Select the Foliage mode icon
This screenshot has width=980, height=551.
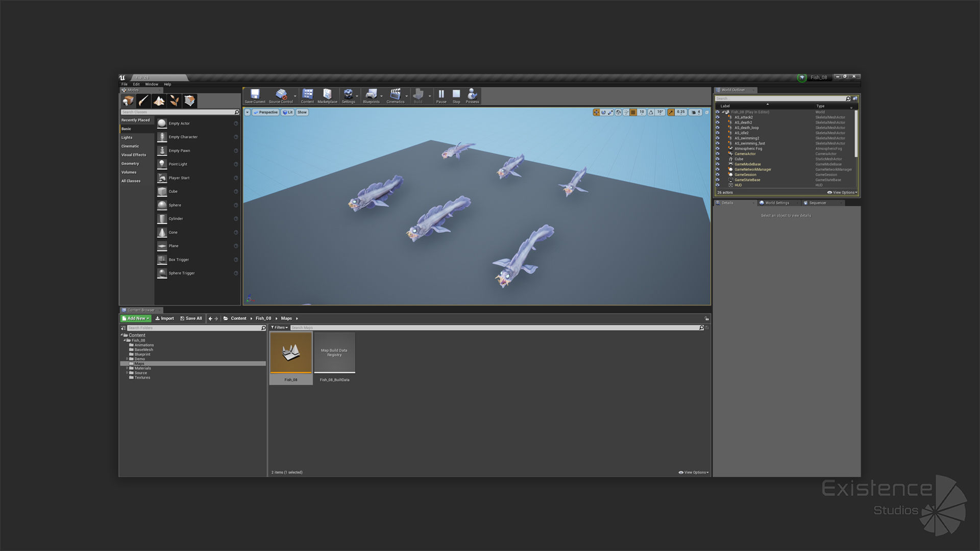pos(174,101)
